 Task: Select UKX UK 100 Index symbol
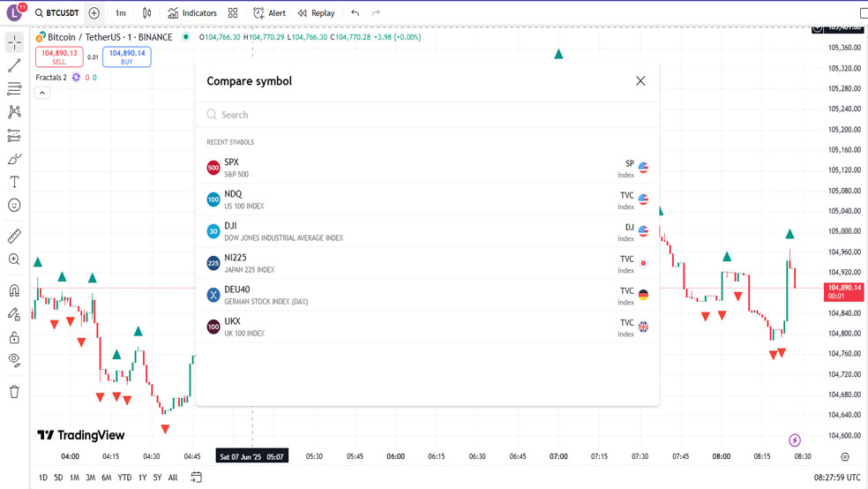coord(427,327)
